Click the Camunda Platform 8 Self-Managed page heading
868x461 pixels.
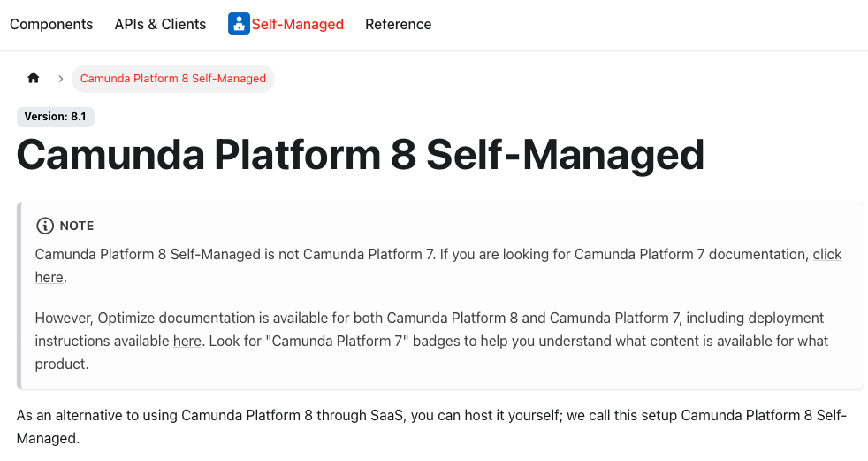coord(360,156)
